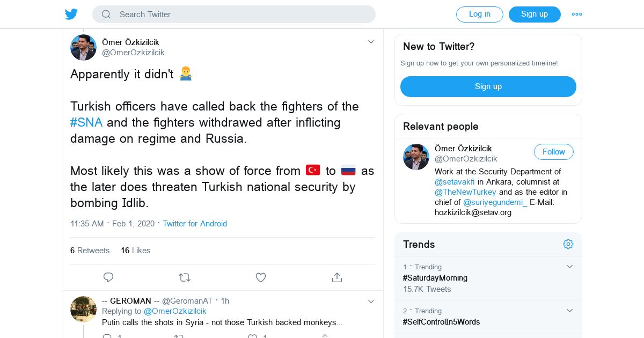This screenshot has height=338, width=644.
Task: Open the @setavakfi profile link
Action: pos(455,182)
